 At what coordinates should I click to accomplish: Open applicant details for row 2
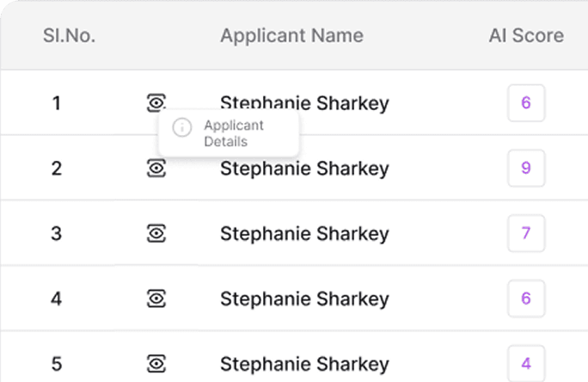coord(156,169)
